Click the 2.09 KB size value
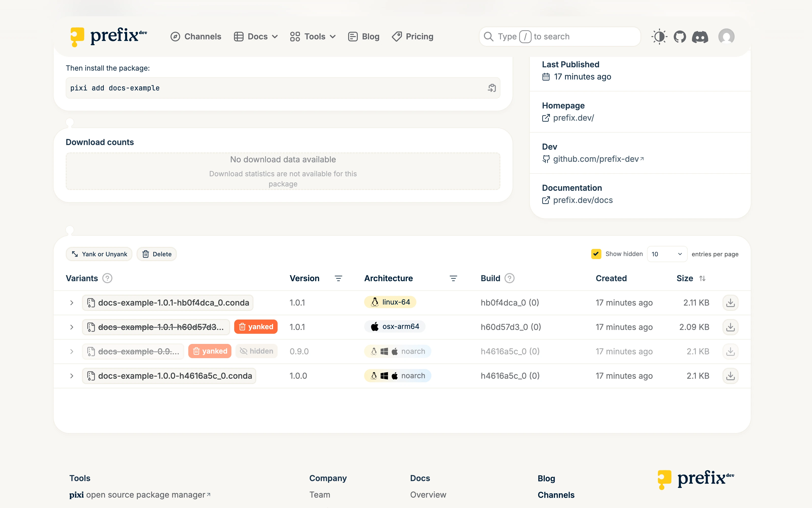 tap(694, 327)
